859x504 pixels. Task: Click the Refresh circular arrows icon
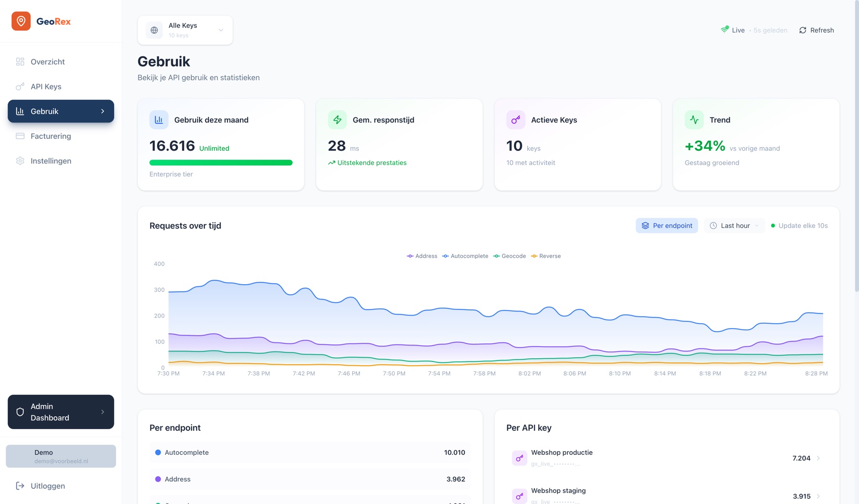point(803,30)
